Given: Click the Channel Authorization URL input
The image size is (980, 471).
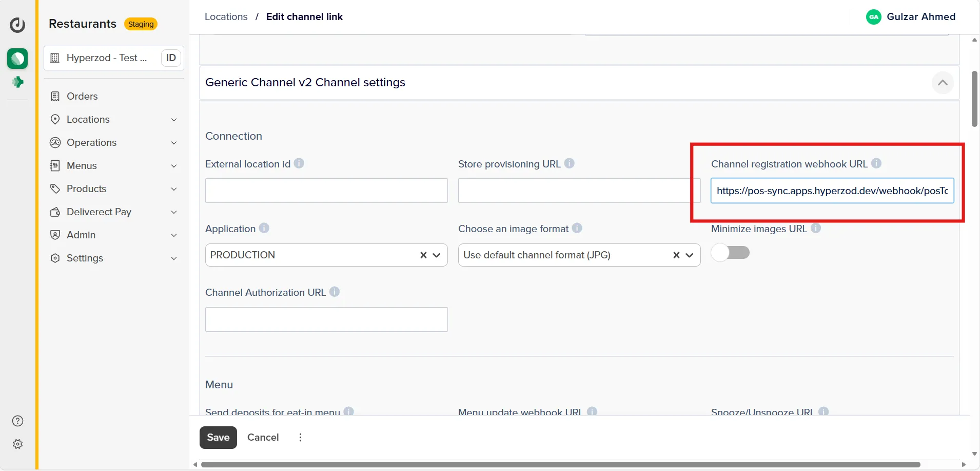Looking at the screenshot, I should coord(326,319).
